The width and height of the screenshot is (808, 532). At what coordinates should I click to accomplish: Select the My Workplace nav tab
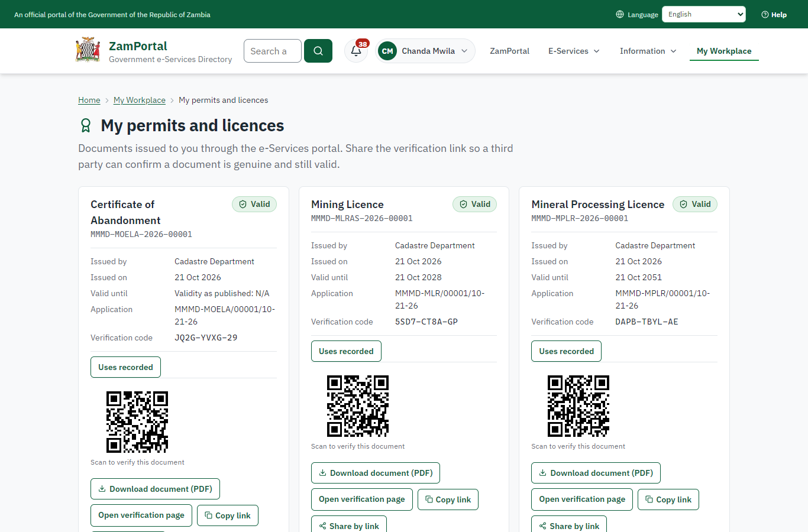coord(724,51)
